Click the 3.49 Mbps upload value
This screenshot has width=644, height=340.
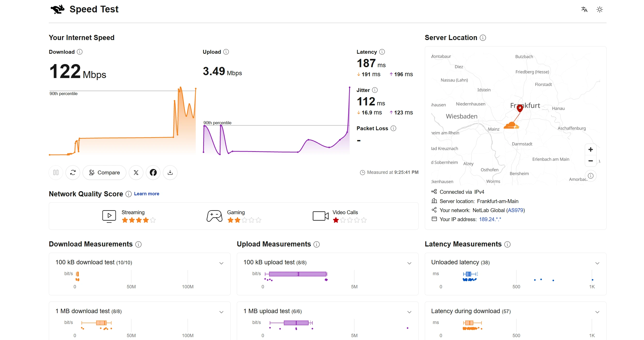click(222, 71)
